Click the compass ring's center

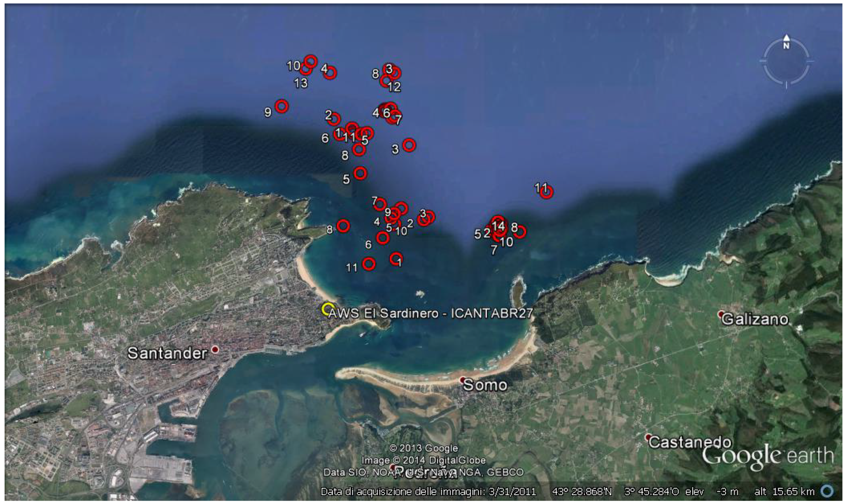(x=786, y=62)
